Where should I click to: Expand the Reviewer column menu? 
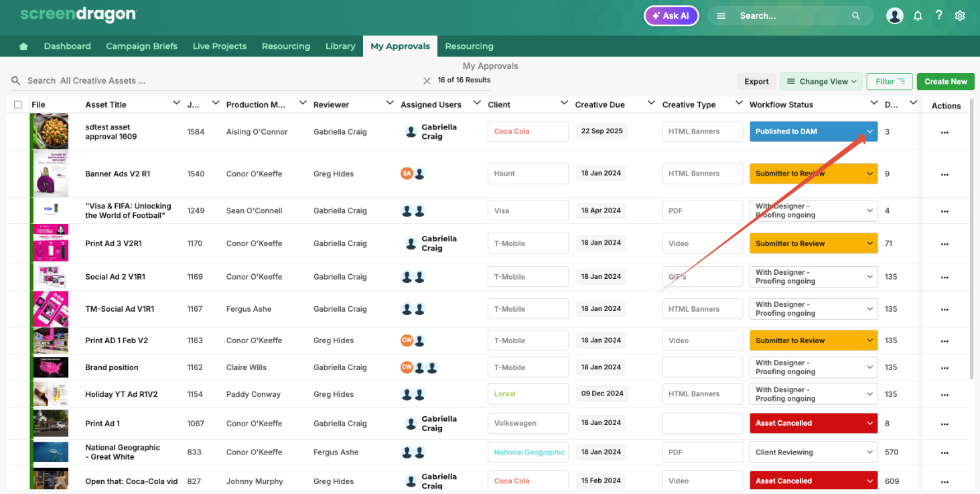pos(390,103)
